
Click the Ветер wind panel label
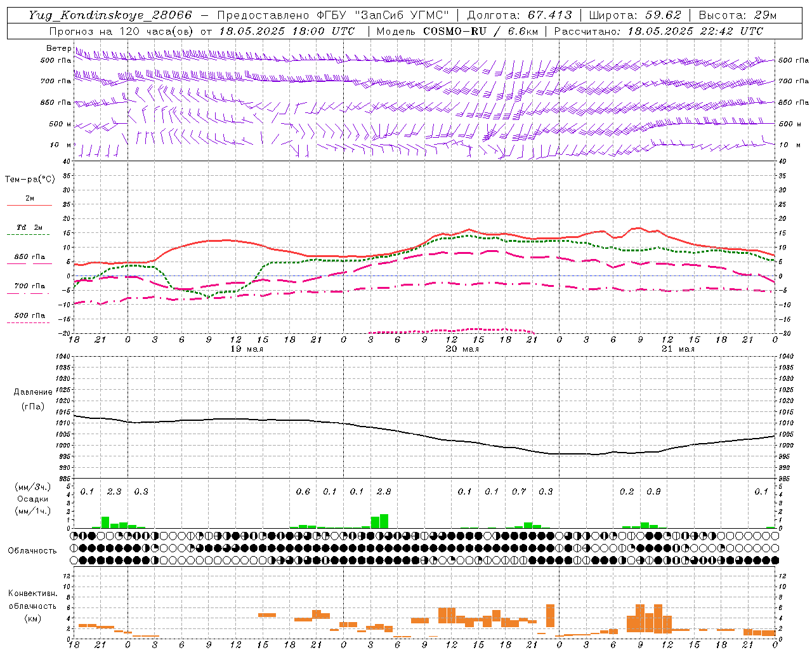tap(58, 48)
